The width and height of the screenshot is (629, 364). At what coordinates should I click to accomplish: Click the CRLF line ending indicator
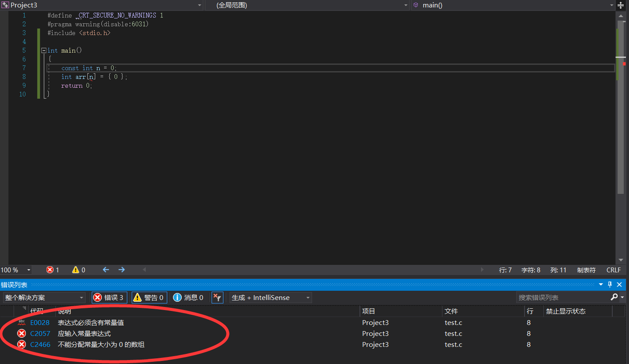tap(614, 270)
